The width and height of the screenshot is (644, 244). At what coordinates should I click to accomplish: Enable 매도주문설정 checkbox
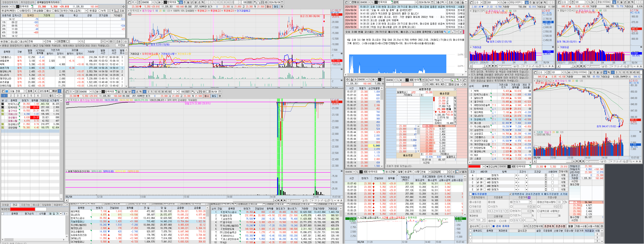[470, 194]
